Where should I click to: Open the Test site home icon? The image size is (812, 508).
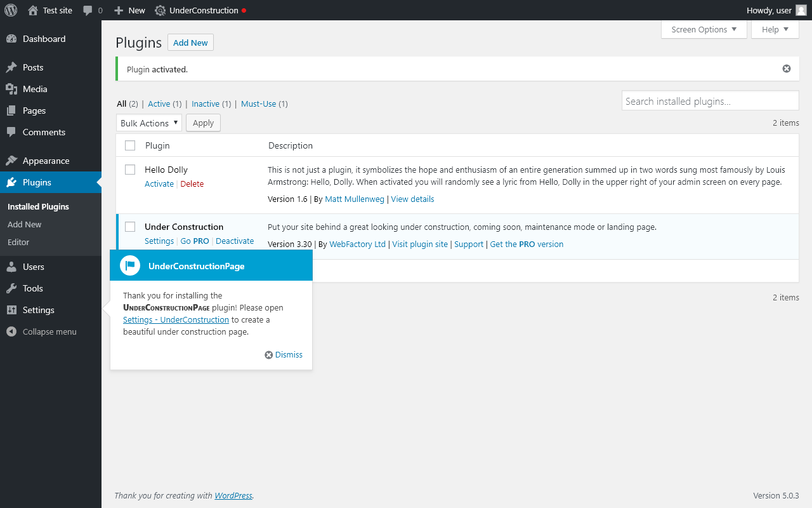(33, 10)
